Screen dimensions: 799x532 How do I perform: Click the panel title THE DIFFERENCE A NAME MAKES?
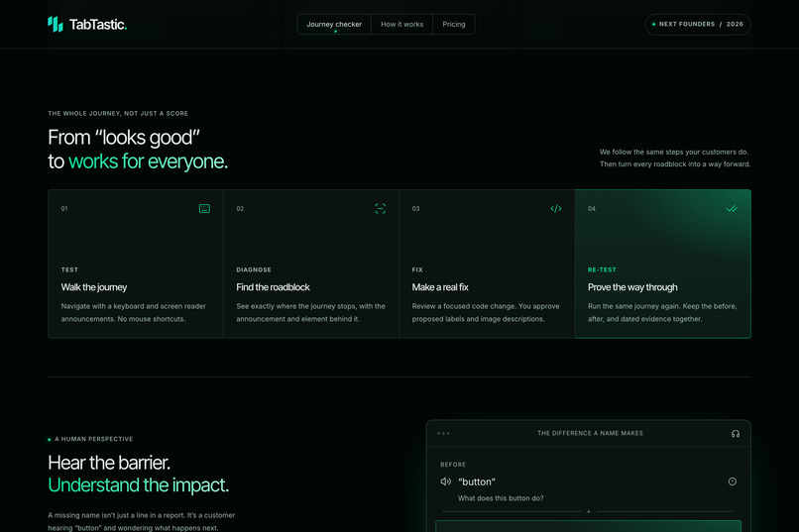(590, 433)
